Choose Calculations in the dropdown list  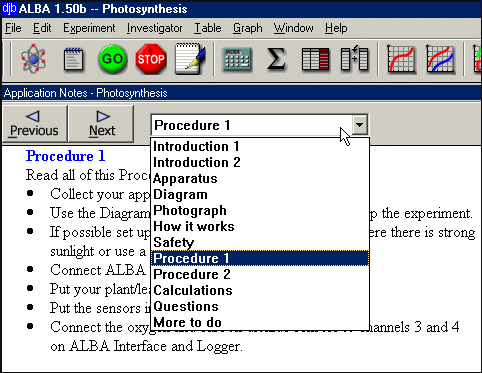(260, 290)
